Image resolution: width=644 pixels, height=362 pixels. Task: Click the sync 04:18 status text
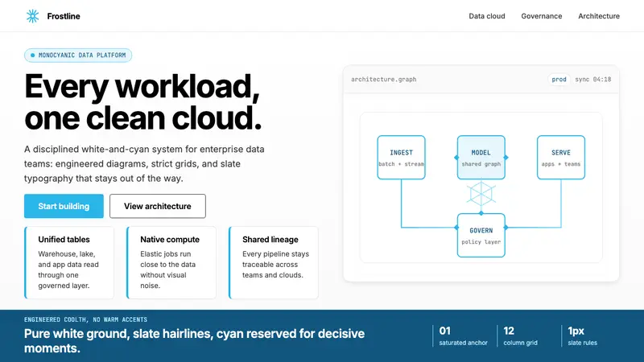click(x=593, y=79)
